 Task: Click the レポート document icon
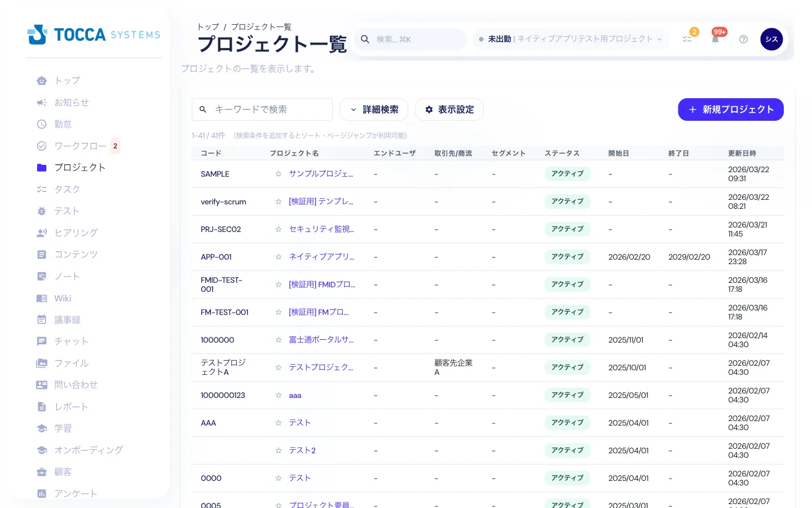42,406
